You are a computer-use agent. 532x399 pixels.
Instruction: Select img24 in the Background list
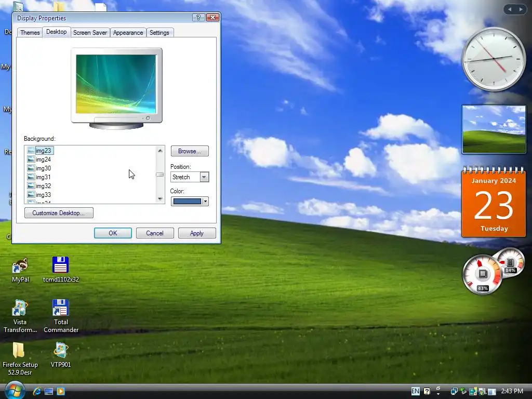click(x=44, y=159)
